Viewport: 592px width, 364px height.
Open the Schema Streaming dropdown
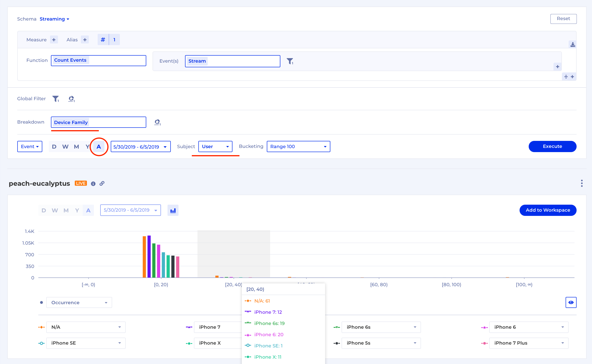pos(54,19)
